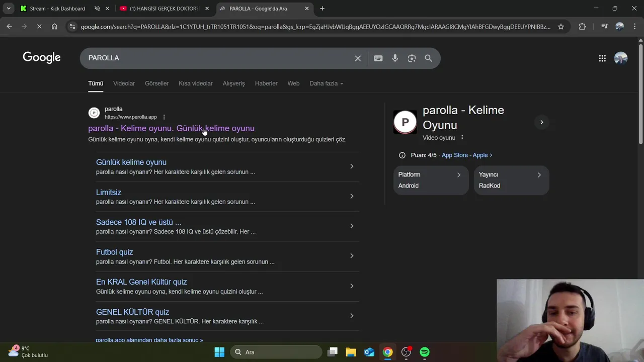This screenshot has height=362, width=644.
Task: Open more results from parolla.app
Action: [149, 340]
